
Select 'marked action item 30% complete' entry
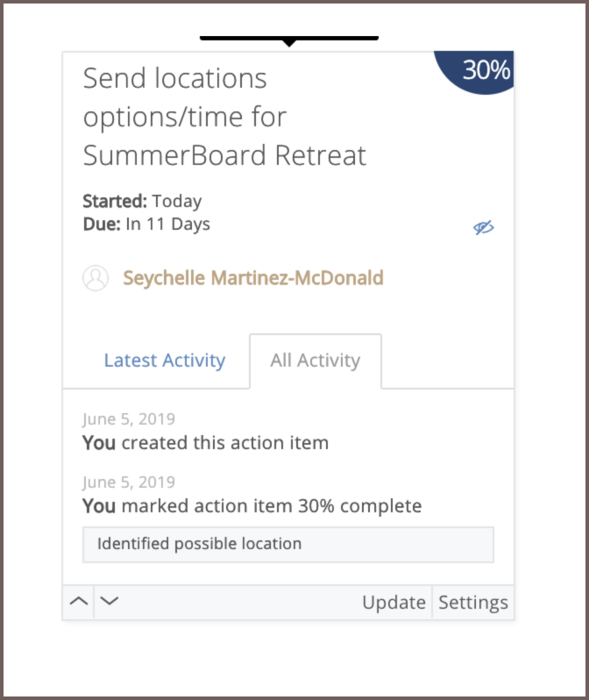(x=252, y=506)
